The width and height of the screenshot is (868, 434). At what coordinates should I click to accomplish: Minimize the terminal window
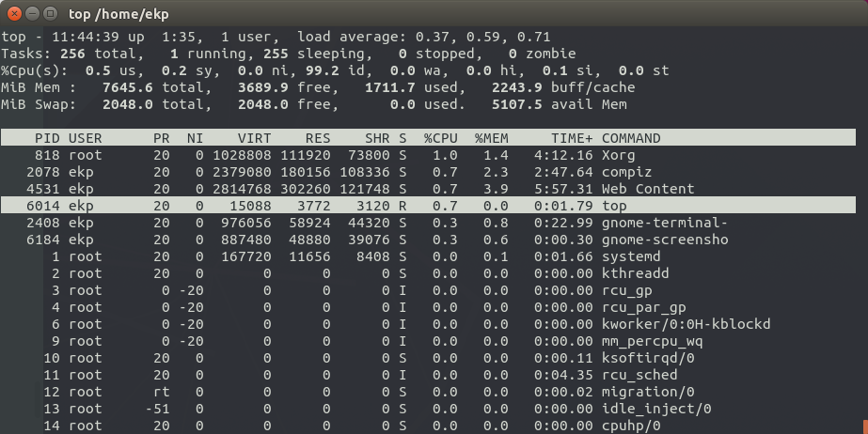(x=32, y=13)
